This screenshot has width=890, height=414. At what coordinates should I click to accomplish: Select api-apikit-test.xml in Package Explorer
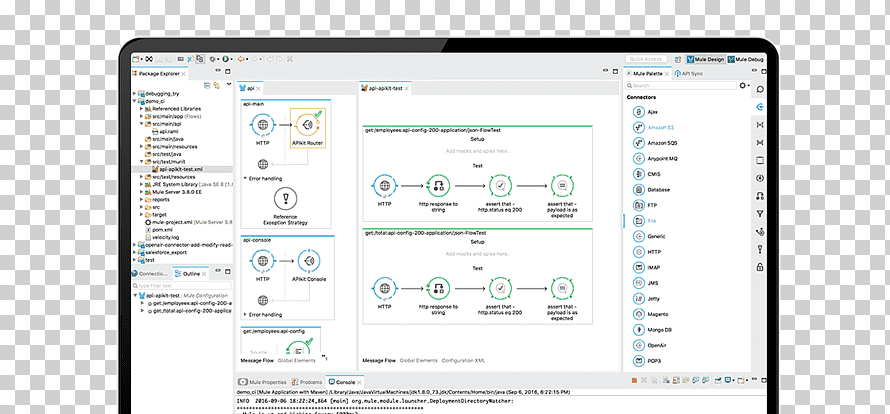pos(177,169)
